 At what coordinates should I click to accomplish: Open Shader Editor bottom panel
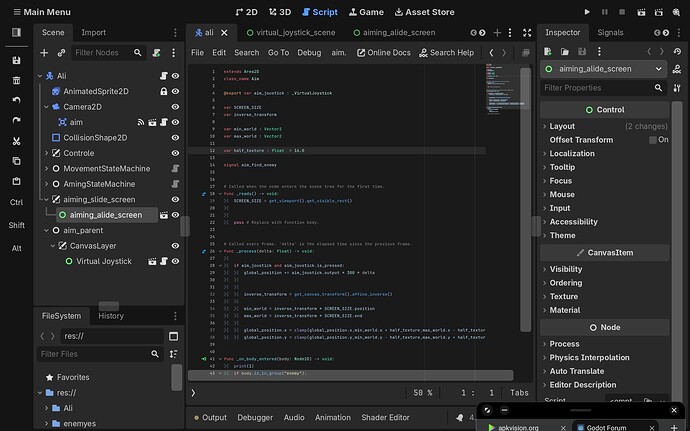click(x=385, y=417)
